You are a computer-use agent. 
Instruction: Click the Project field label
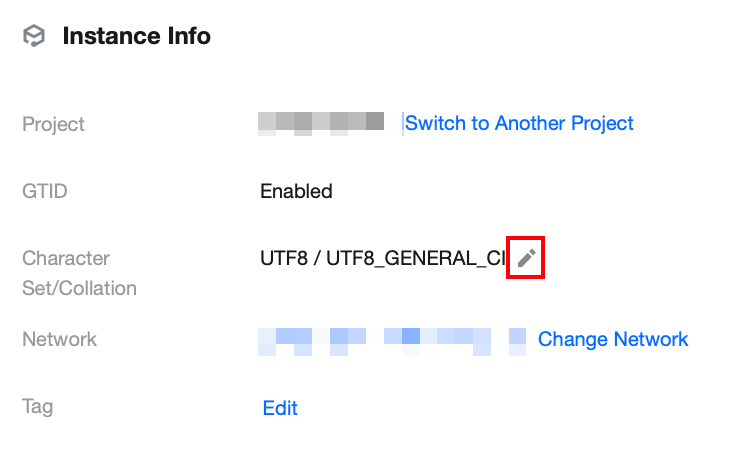(x=53, y=124)
